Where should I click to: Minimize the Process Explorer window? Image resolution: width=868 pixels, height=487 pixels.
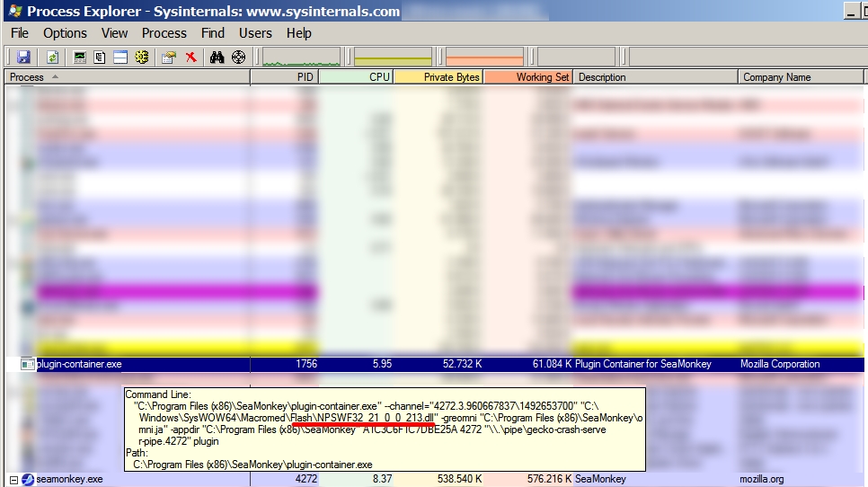point(852,11)
